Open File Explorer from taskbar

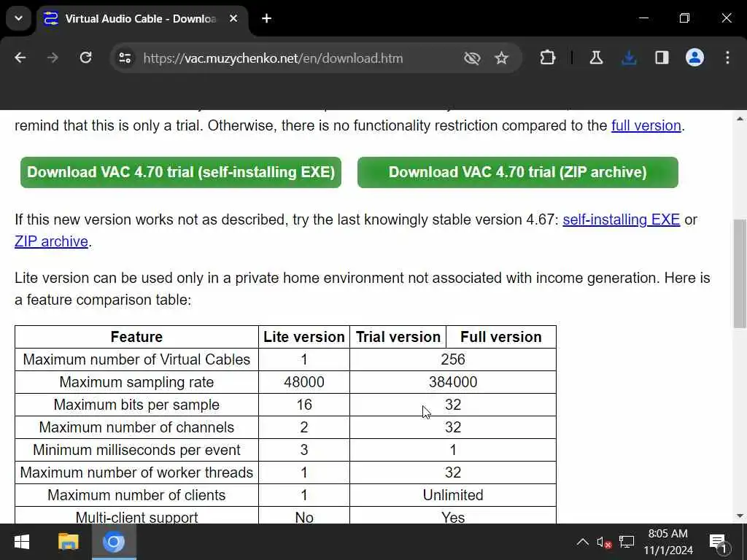point(68,542)
